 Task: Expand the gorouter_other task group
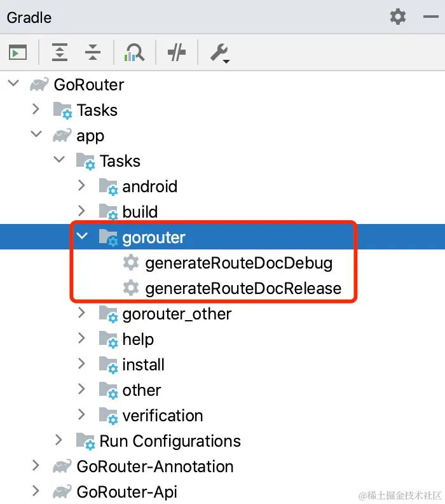click(x=81, y=312)
